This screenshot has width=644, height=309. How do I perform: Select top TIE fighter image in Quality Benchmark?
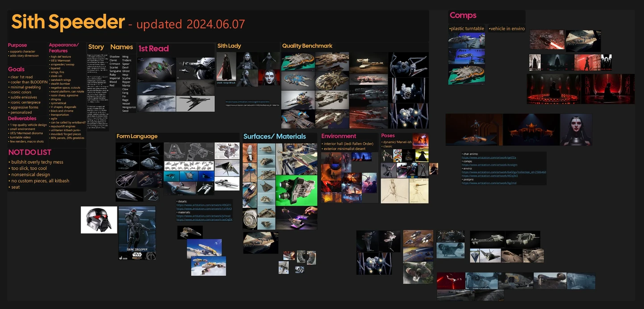[x=408, y=65]
